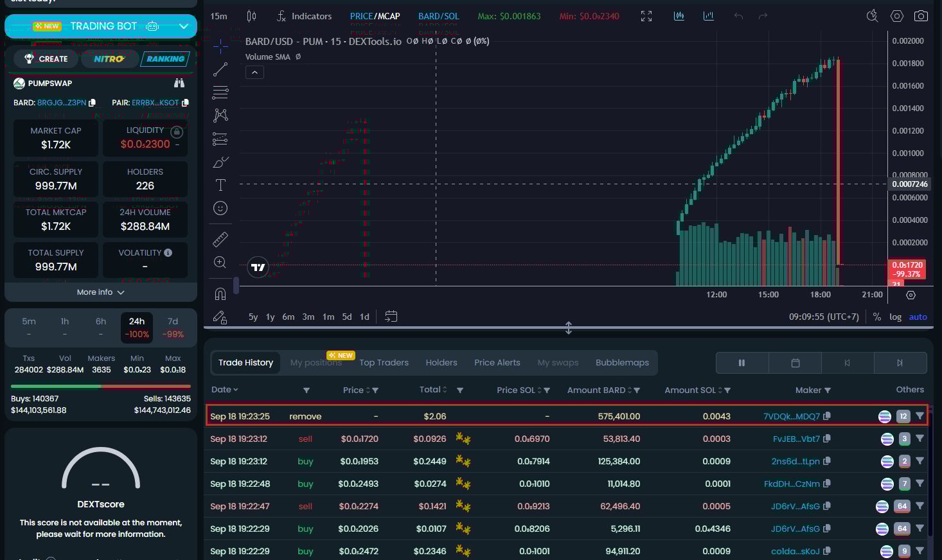Pause the live trade history feed
942x560 pixels.
[x=742, y=363]
